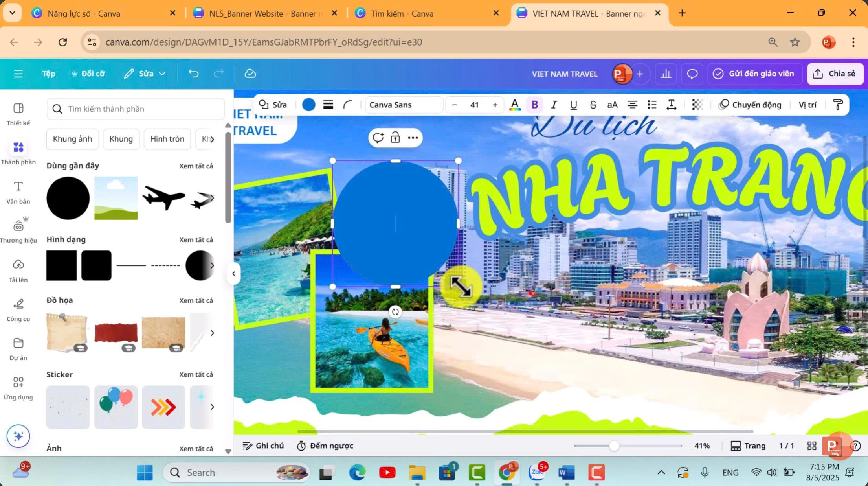Screen dimensions: 868x486
Task: Open Xem tất cả for Sticker
Action: [x=197, y=374]
